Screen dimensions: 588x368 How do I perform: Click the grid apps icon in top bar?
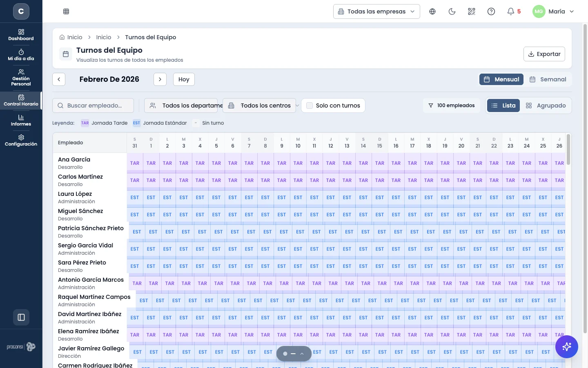[66, 11]
